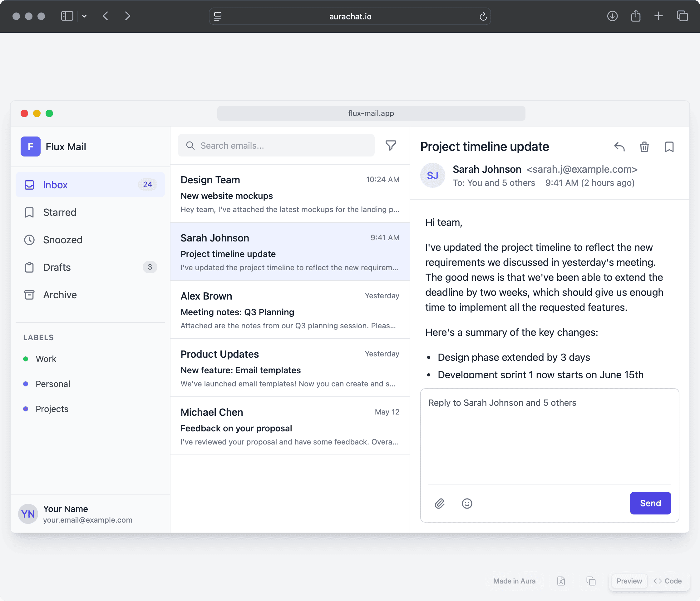Attach a file to the reply
Image resolution: width=700 pixels, height=601 pixels.
coord(440,503)
